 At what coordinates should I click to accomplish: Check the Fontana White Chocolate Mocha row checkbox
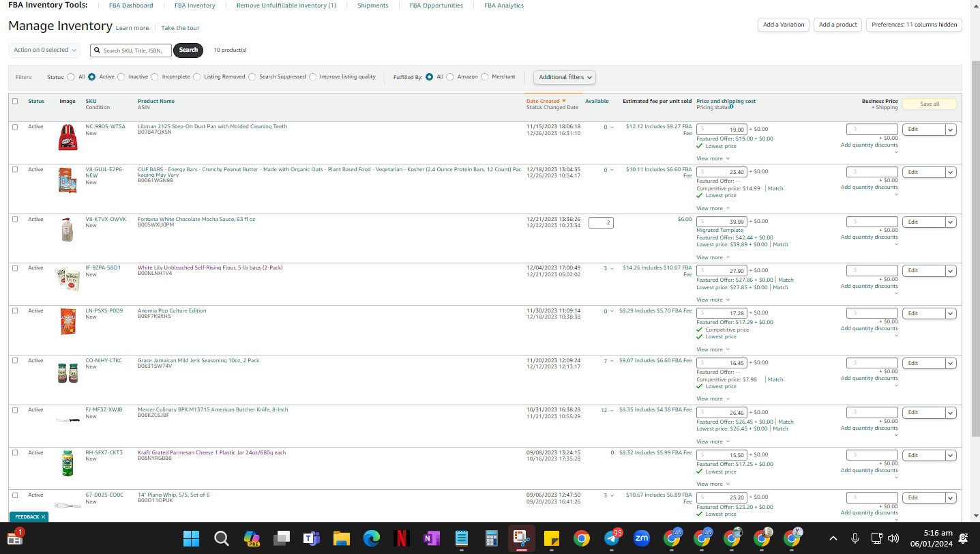tap(15, 219)
